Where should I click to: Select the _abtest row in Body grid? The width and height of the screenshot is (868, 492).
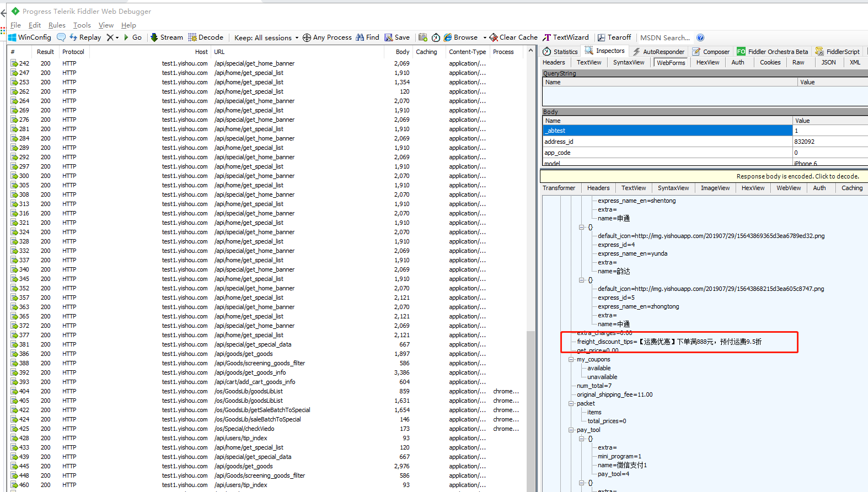705,131
